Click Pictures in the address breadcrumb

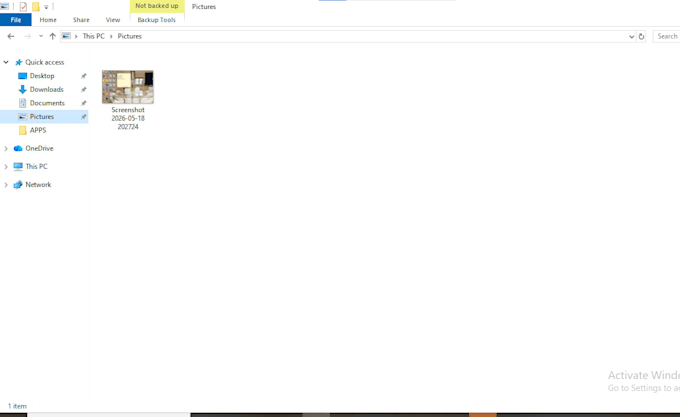130,36
